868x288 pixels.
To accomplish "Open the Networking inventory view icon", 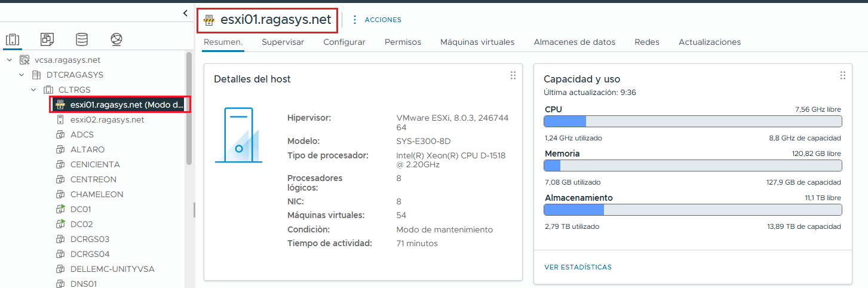I will tap(116, 40).
